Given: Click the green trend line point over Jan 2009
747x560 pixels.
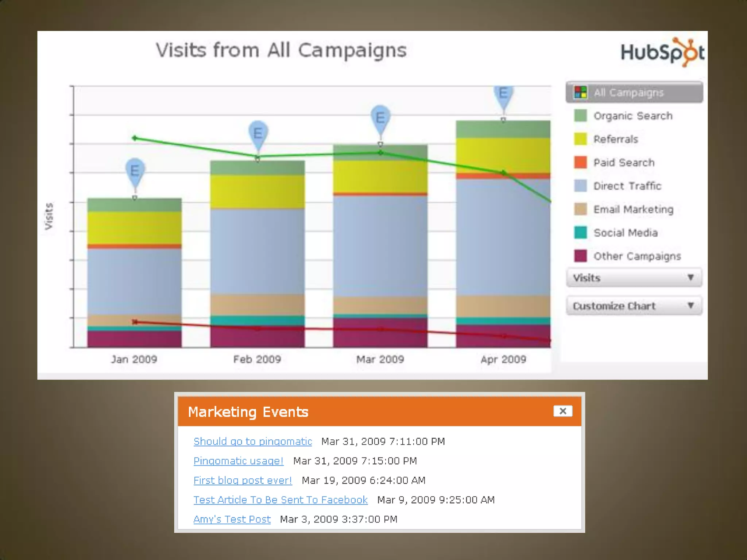Looking at the screenshot, I should pos(135,138).
